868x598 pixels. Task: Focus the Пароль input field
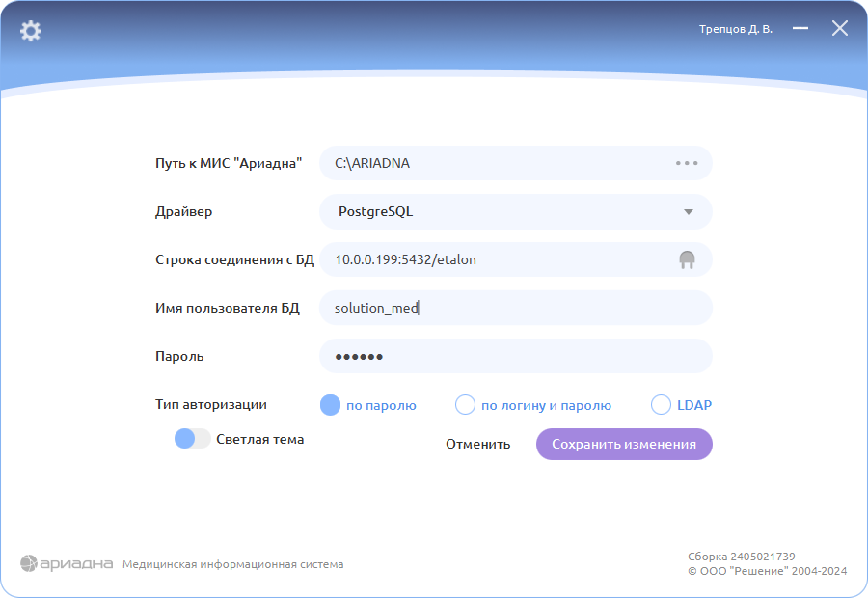pos(515,356)
